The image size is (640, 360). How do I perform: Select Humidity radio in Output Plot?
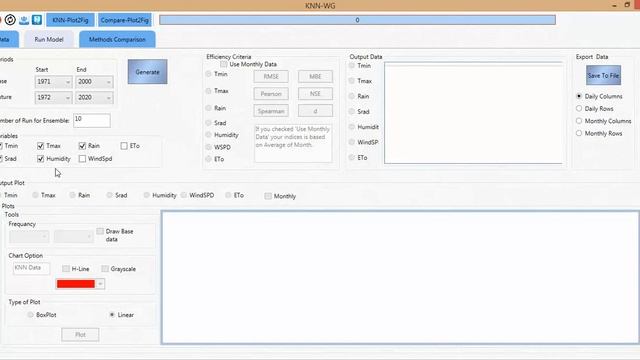click(147, 195)
